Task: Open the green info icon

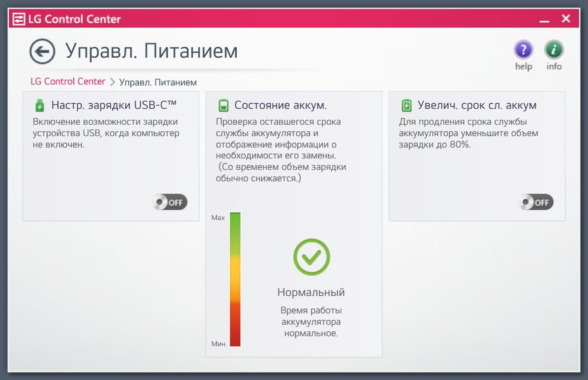Action: [x=554, y=49]
